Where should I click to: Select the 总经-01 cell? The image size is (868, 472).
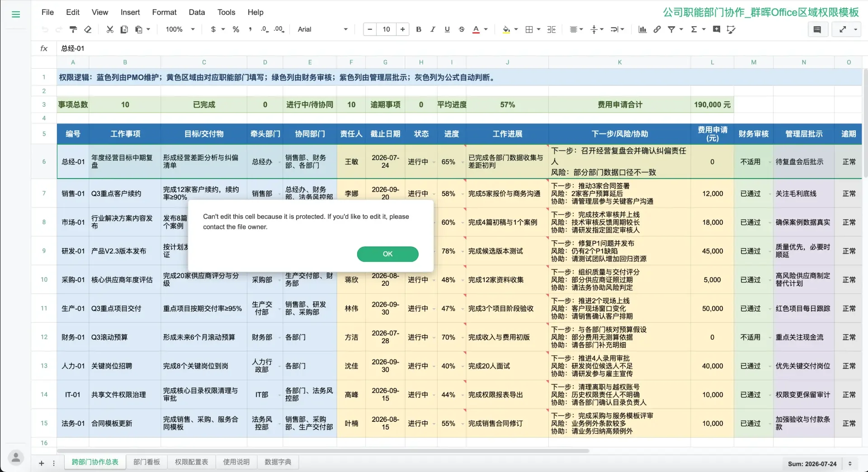pos(73,161)
